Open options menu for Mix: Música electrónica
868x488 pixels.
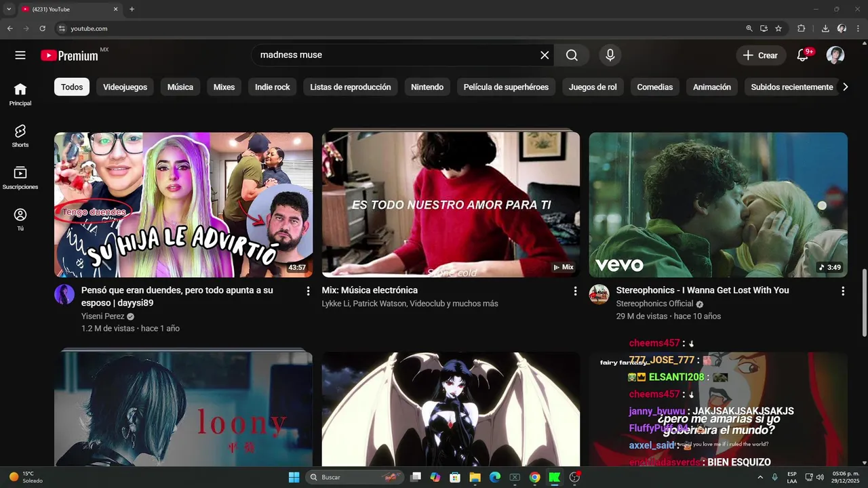pyautogui.click(x=575, y=291)
